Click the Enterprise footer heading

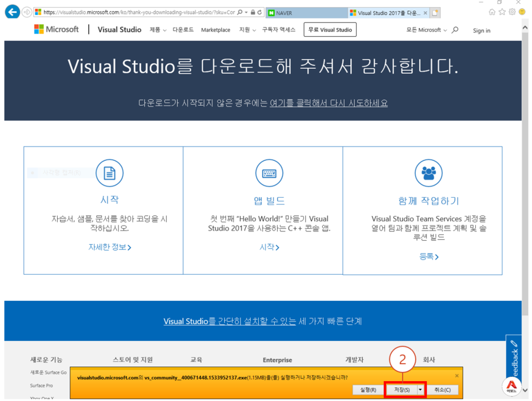tap(277, 360)
